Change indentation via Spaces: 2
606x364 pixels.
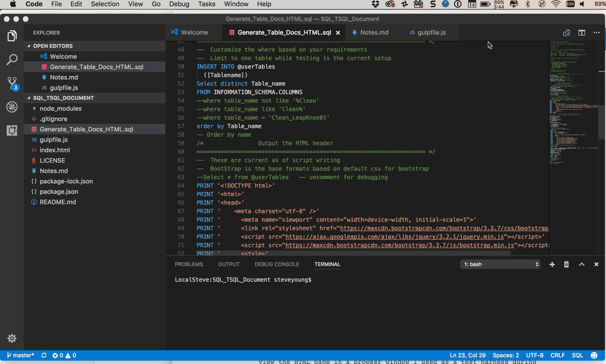click(505, 355)
